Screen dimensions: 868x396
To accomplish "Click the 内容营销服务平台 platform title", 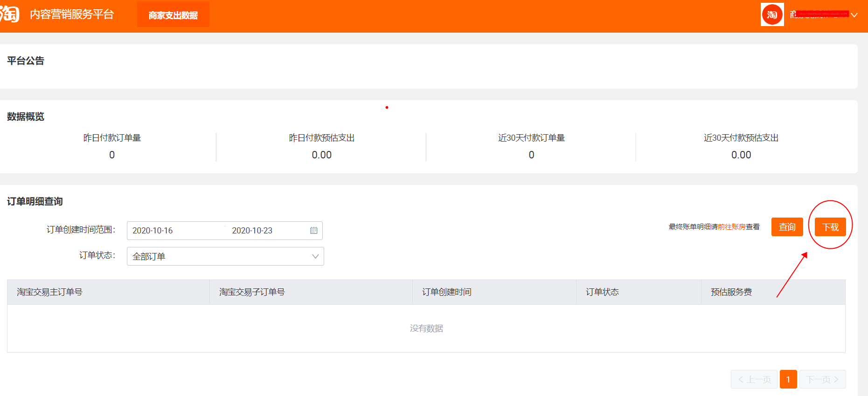I will point(72,14).
